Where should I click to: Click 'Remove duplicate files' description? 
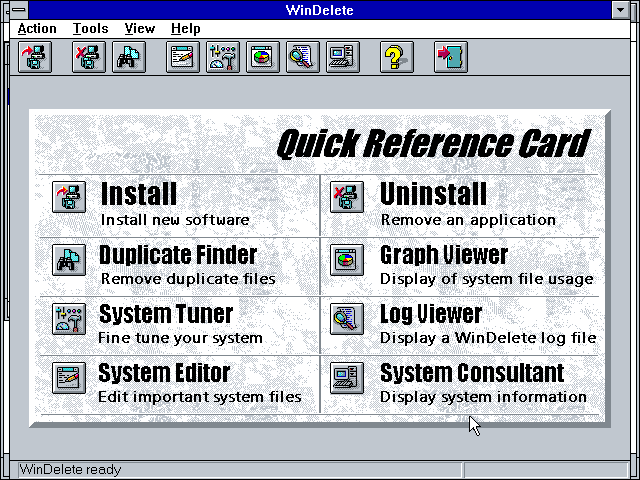click(188, 279)
